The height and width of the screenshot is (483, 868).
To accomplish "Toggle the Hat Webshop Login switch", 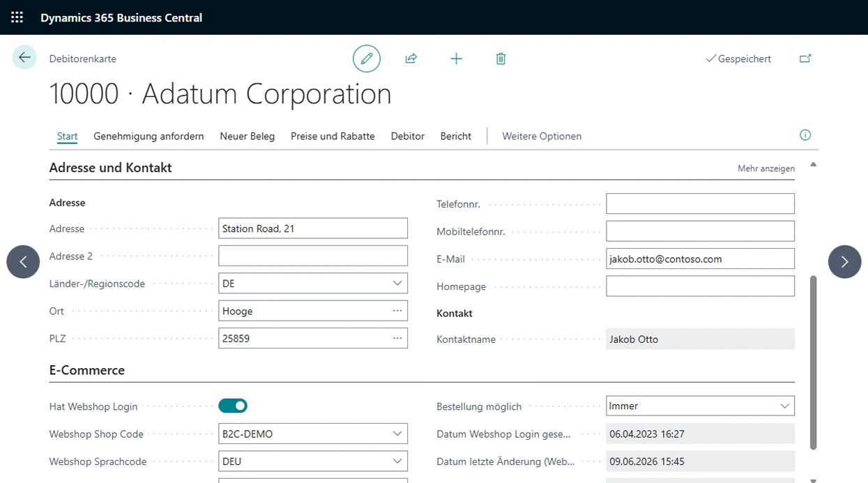I will click(233, 406).
